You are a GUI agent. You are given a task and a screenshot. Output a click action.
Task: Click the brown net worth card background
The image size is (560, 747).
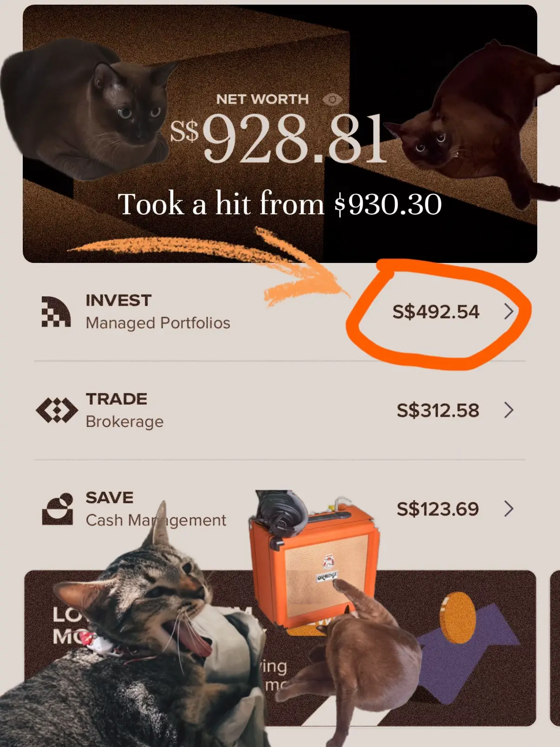click(280, 134)
